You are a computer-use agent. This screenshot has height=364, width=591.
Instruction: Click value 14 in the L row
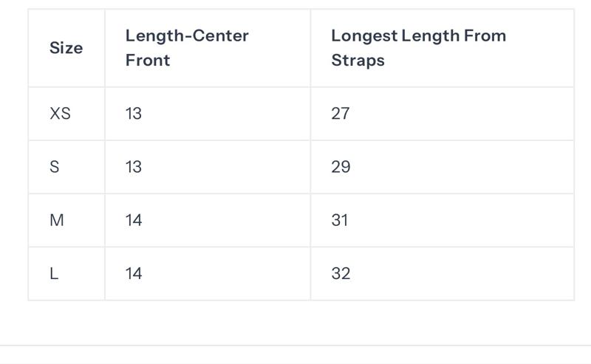(134, 273)
